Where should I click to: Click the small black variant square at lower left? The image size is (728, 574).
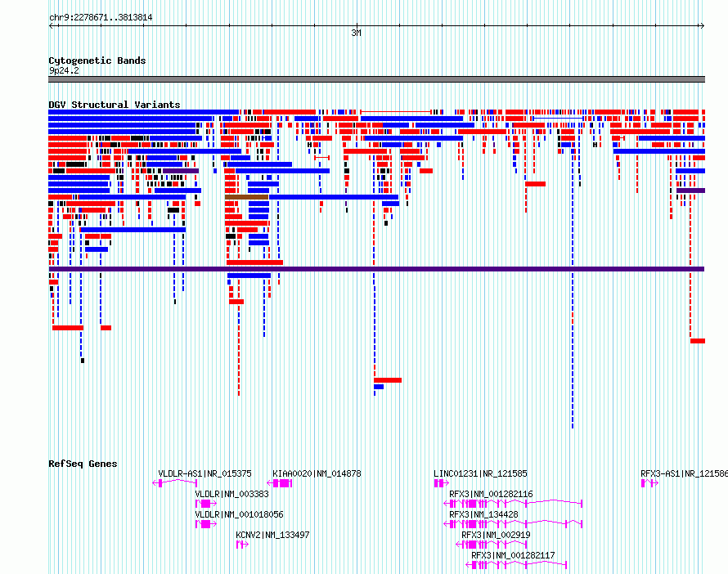(83, 361)
